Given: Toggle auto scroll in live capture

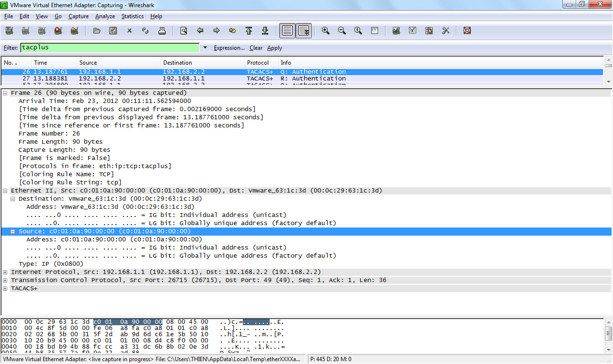Looking at the screenshot, I should pos(304,31).
